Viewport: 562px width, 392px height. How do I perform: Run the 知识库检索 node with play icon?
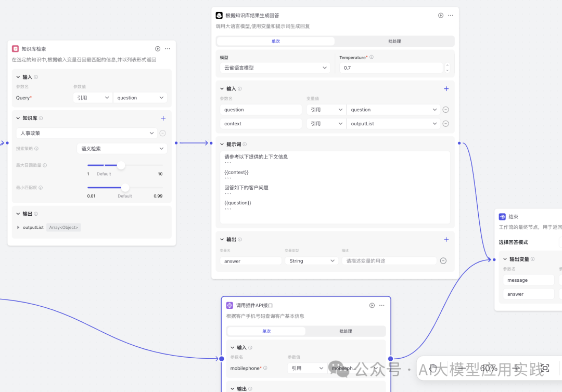[x=158, y=49]
